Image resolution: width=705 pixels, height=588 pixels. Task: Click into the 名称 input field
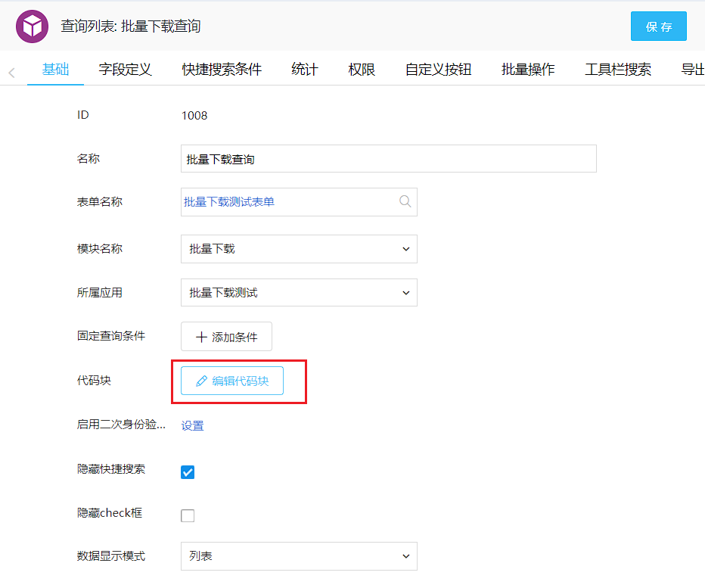pyautogui.click(x=389, y=159)
